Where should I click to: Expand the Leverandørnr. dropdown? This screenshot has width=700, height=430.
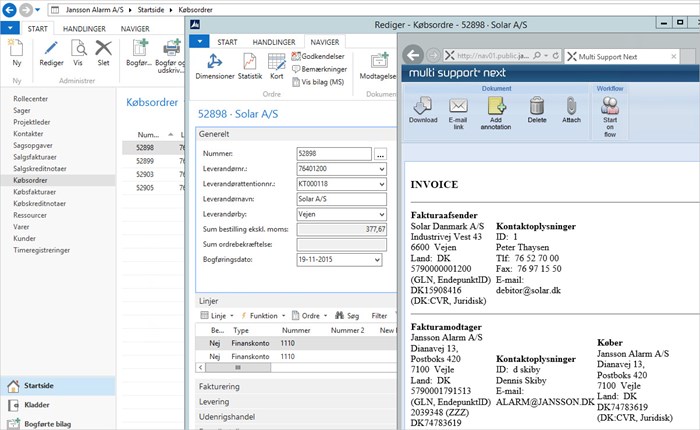tap(382, 169)
